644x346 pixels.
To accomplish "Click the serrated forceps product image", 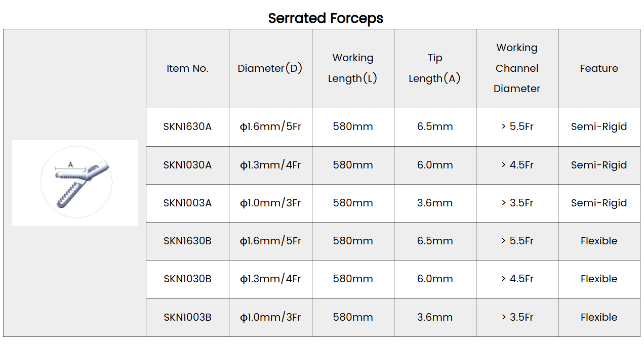I will (75, 183).
